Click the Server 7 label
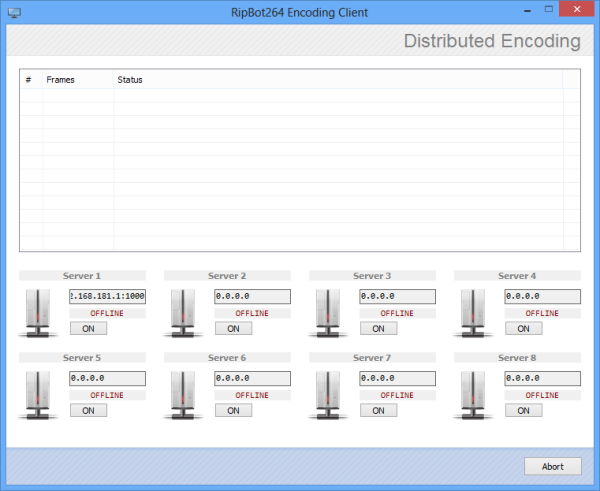Image resolution: width=600 pixels, height=491 pixels. click(372, 357)
